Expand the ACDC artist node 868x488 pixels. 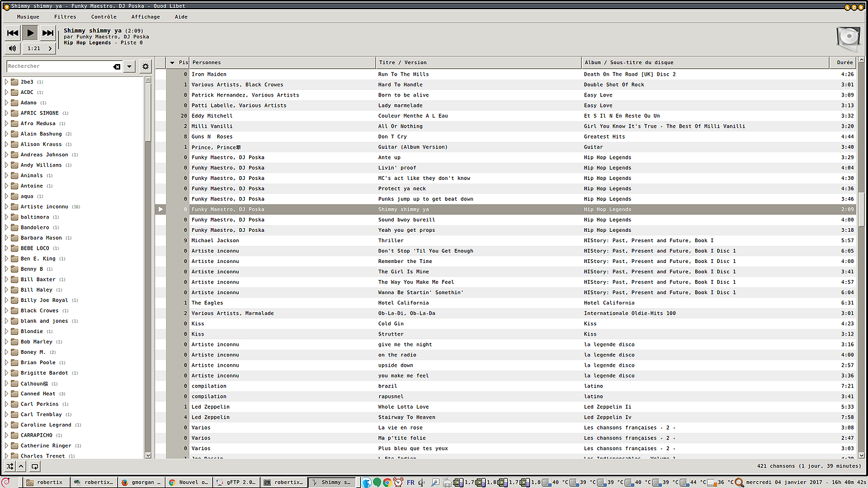point(7,92)
